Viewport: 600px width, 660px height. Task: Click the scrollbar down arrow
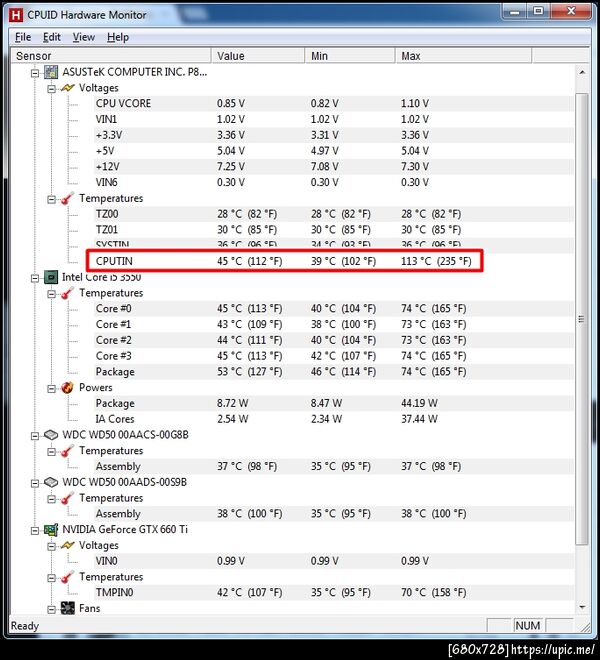[x=582, y=607]
